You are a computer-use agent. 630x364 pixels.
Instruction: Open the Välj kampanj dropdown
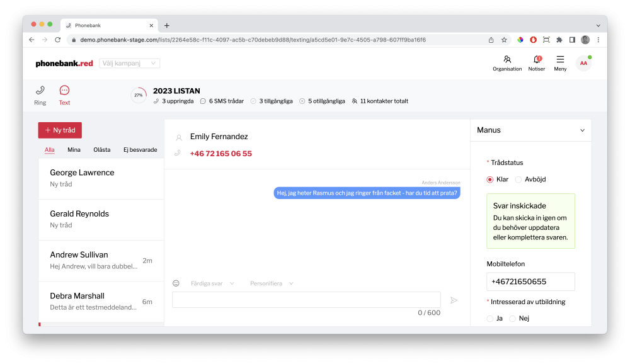tap(129, 64)
